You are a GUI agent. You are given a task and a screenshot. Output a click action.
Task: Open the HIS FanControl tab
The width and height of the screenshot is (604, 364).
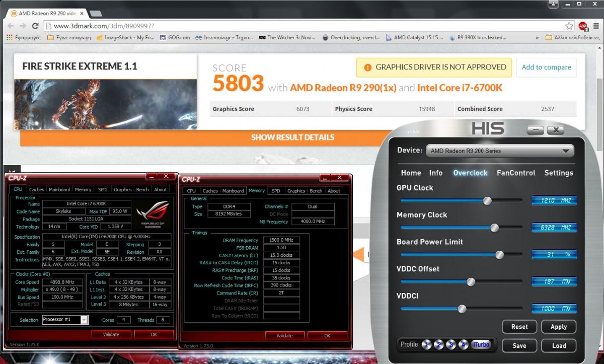516,173
